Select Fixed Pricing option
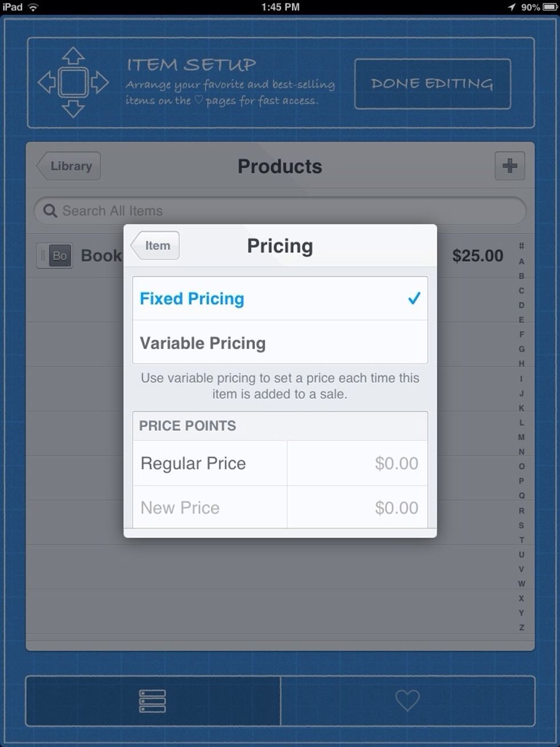Viewport: 560px width, 747px height. [x=280, y=298]
